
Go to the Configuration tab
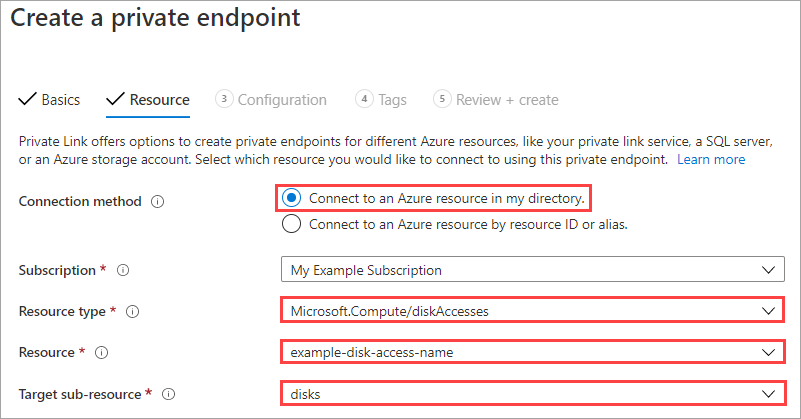[282, 100]
